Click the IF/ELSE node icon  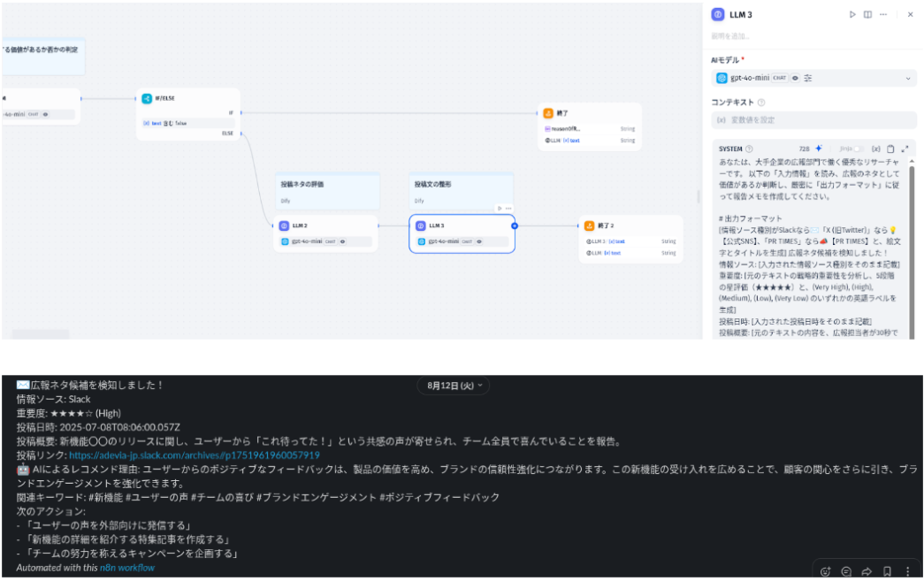(x=147, y=98)
